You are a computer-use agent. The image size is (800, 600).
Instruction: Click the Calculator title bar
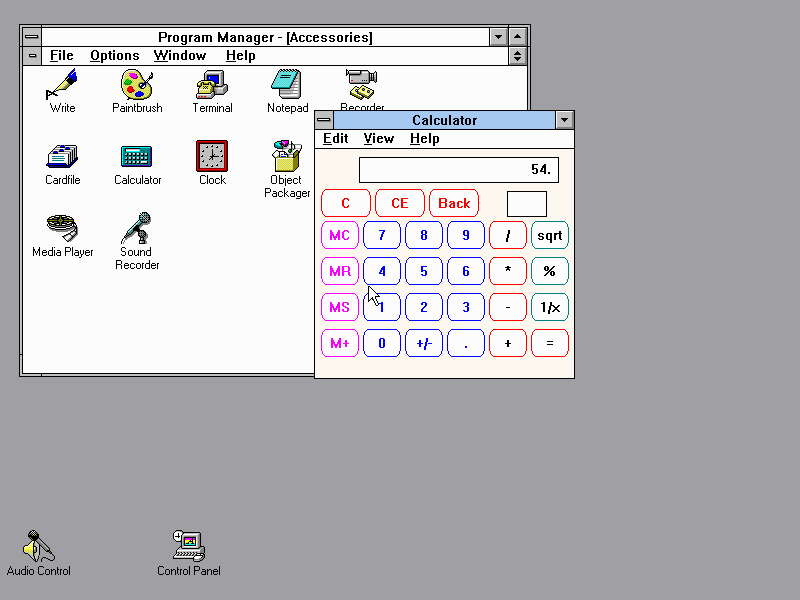click(x=444, y=120)
